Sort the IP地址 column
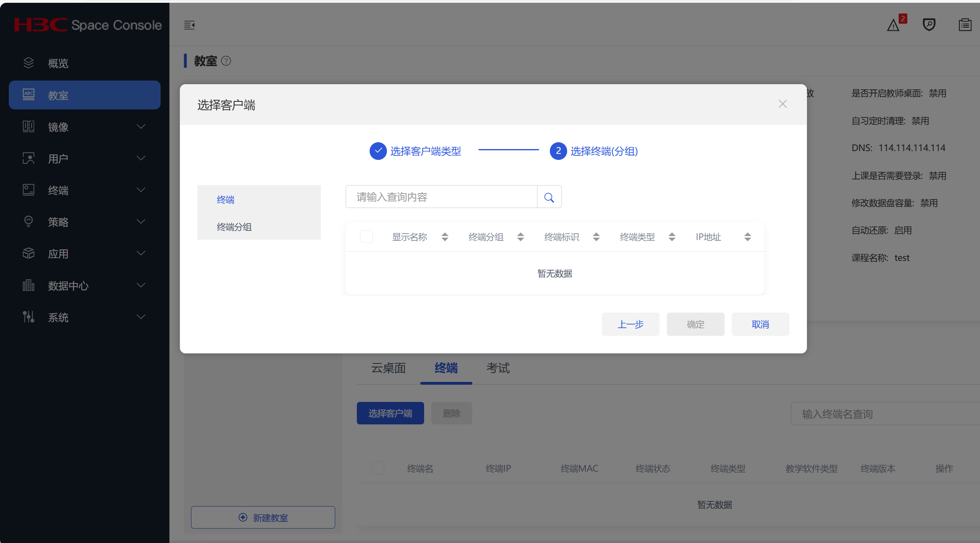 [747, 237]
